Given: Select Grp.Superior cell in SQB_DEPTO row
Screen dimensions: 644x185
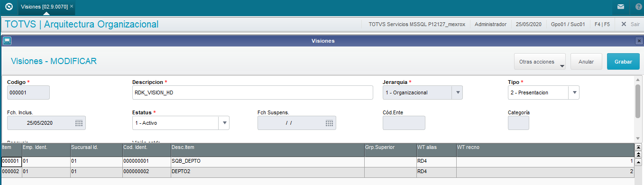Looking at the screenshot, I should [x=390, y=161].
